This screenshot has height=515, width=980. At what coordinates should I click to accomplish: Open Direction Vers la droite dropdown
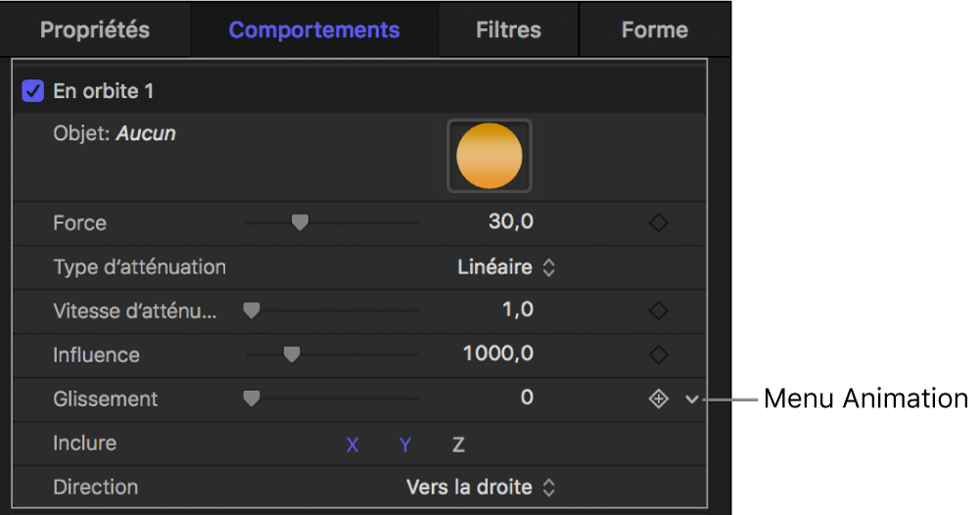click(x=481, y=487)
